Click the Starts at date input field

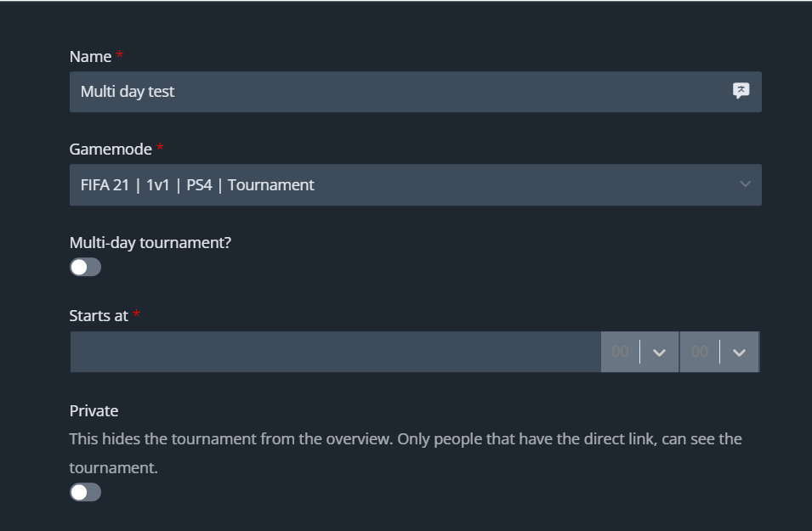tap(335, 352)
